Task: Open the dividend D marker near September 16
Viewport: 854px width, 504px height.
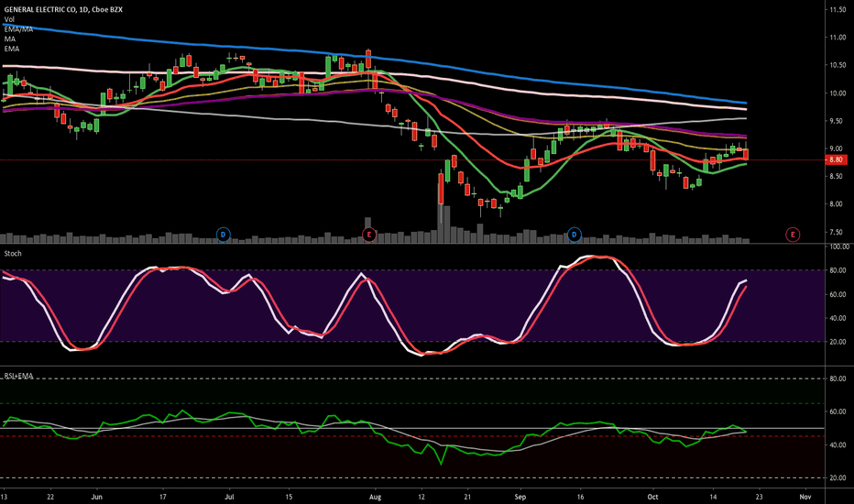Action: 574,235
